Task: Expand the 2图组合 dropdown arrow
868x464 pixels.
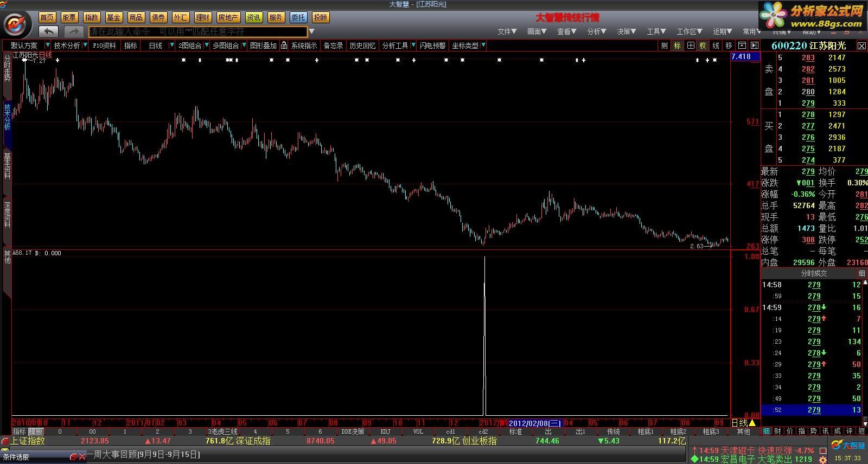Action: 207,46
